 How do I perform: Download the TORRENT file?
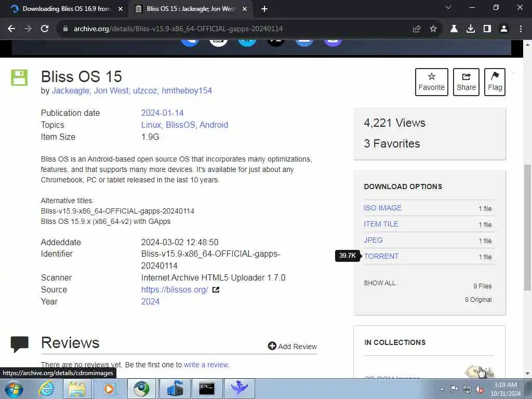tap(381, 257)
